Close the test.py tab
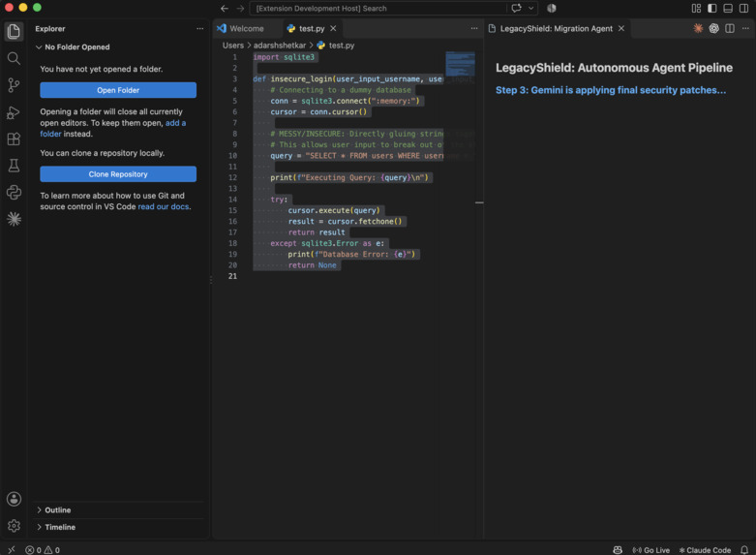Screen dimensions: 756x555 (333, 28)
